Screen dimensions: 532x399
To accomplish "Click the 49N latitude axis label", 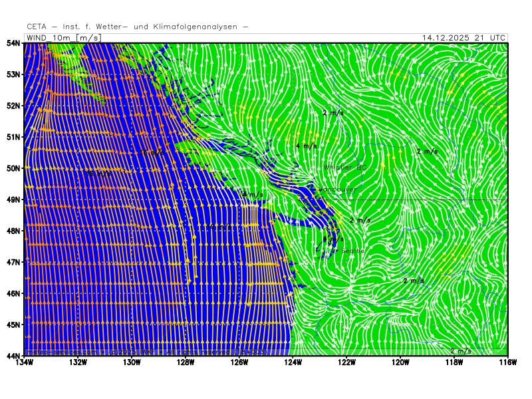I will (14, 199).
